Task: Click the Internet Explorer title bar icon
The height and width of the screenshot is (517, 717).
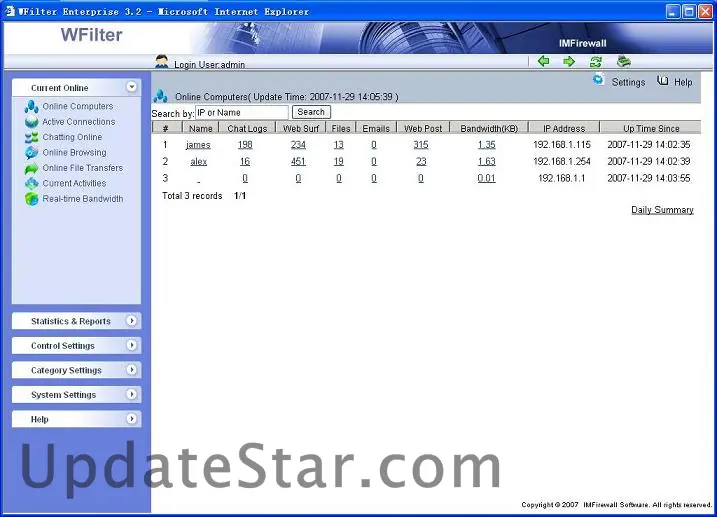Action: [x=10, y=11]
